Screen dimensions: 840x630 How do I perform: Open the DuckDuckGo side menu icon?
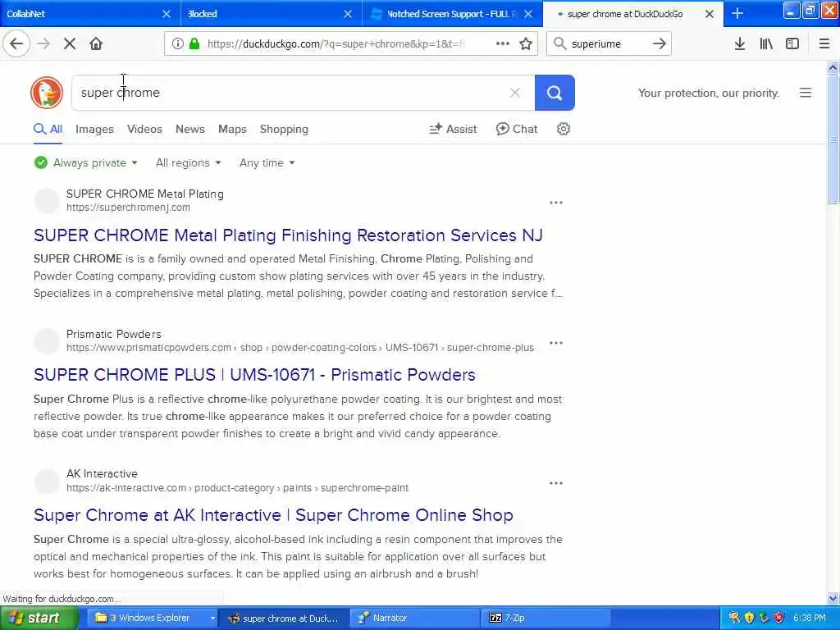[806, 93]
